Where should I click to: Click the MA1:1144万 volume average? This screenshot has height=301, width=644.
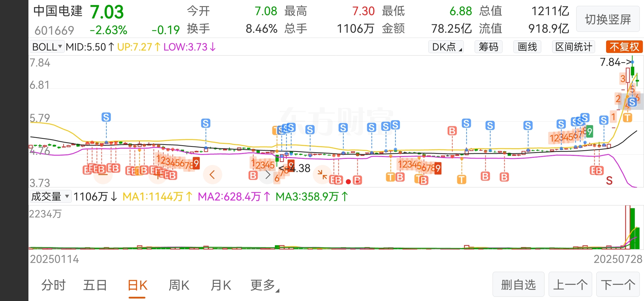158,196
